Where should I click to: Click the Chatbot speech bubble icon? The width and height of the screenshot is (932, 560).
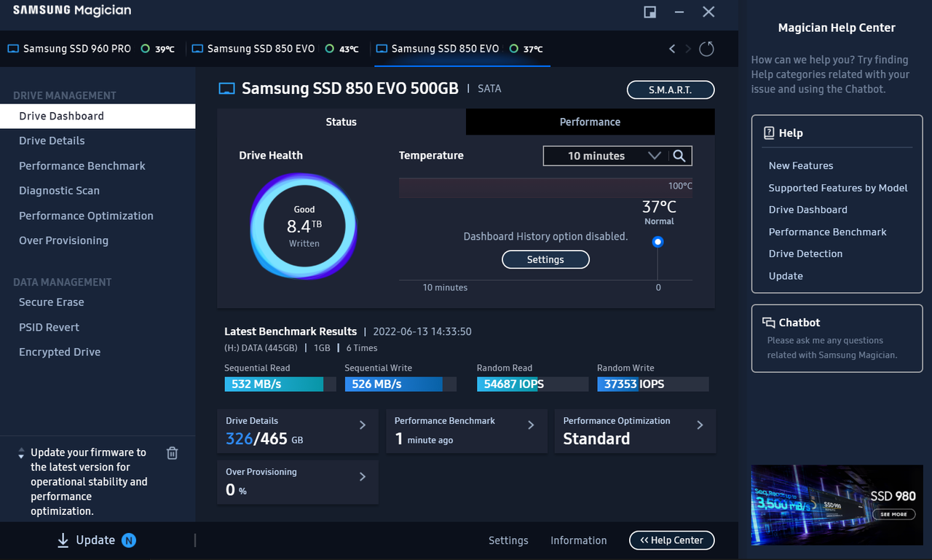pos(768,323)
